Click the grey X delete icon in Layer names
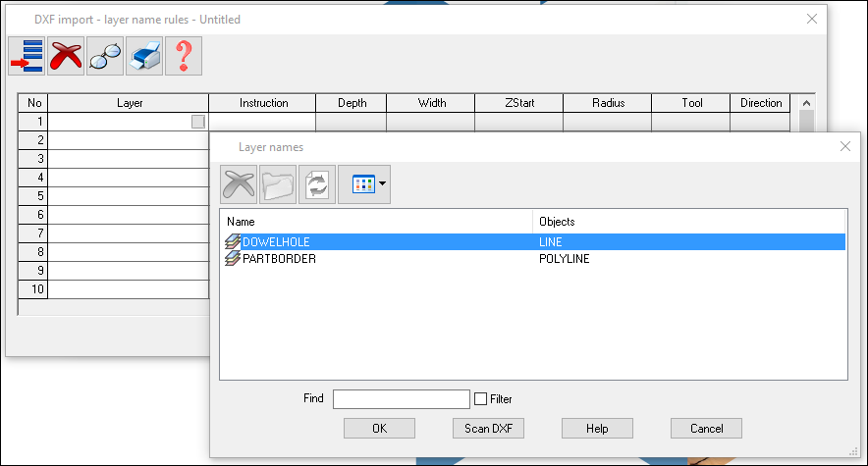The width and height of the screenshot is (868, 466). (x=239, y=184)
